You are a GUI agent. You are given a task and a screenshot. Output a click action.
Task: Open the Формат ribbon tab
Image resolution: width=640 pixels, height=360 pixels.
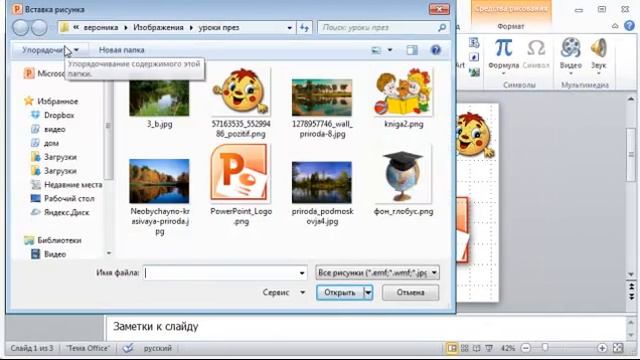511,26
